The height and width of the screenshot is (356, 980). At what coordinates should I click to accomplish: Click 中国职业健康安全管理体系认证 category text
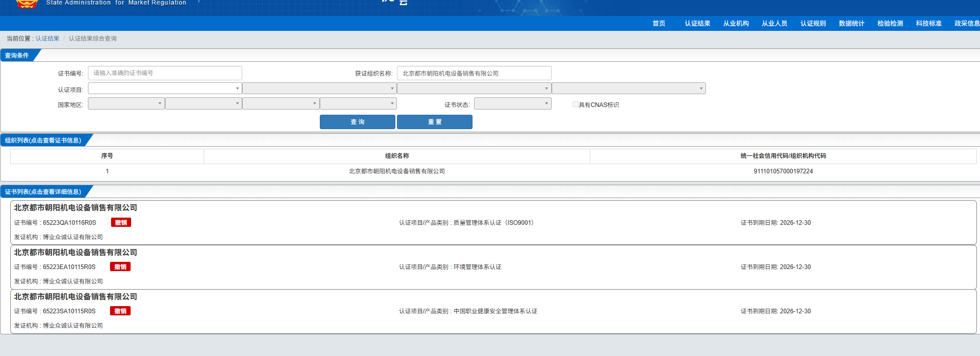pyautogui.click(x=495, y=311)
